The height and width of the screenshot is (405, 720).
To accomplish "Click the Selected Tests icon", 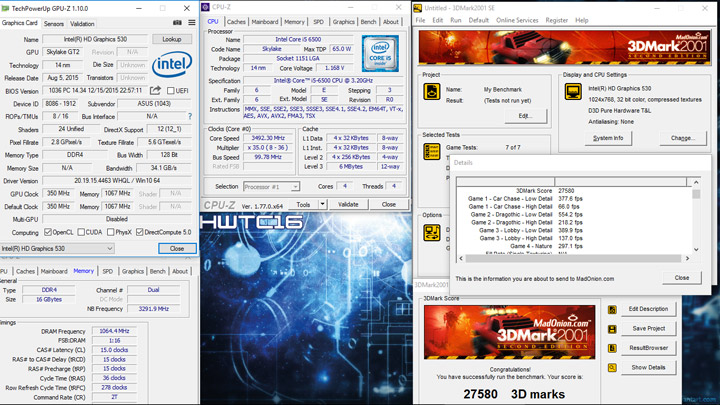I will click(432, 152).
